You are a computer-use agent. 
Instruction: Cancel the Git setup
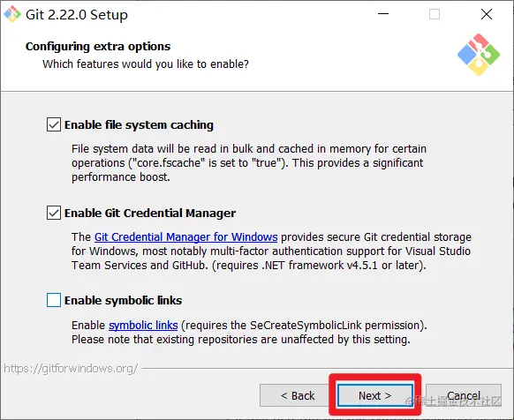[x=464, y=395]
